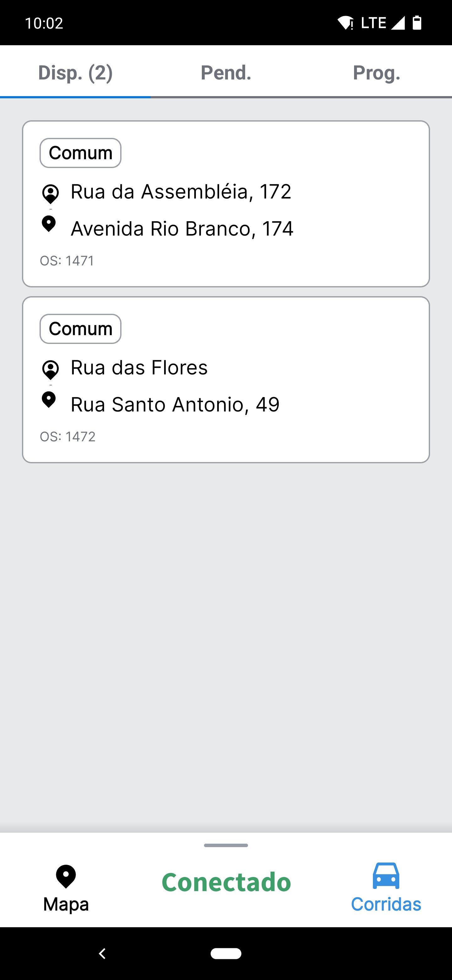Screen dimensions: 452x980
Task: Tap pickup icon for Rua da Assembléia
Action: [x=50, y=194]
